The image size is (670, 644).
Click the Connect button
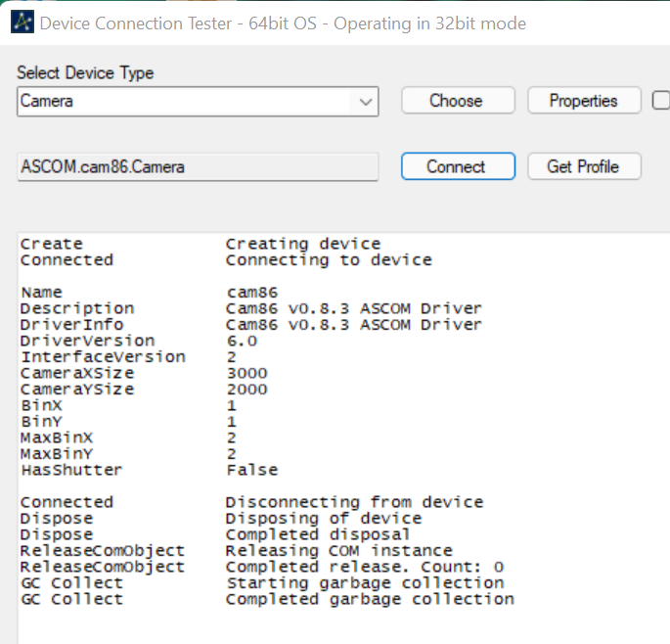[458, 166]
